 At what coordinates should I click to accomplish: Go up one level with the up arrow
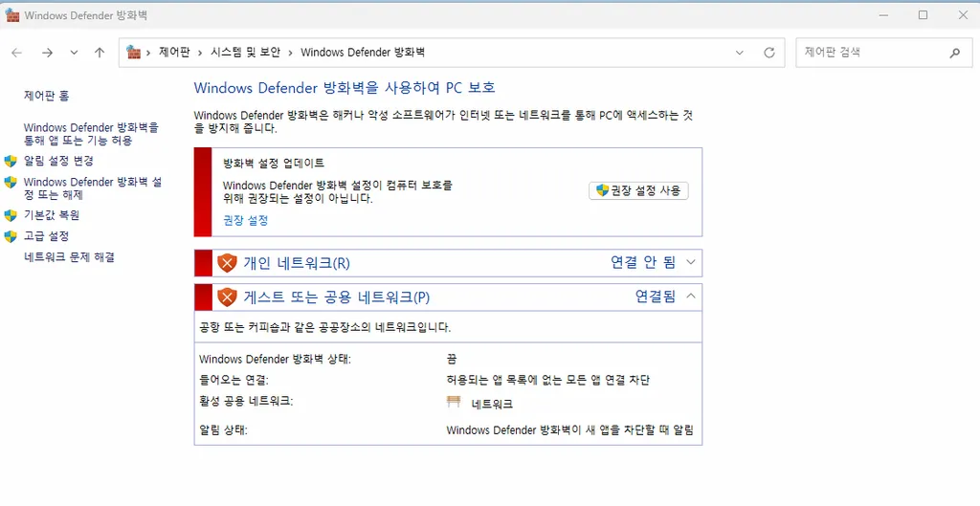[100, 54]
